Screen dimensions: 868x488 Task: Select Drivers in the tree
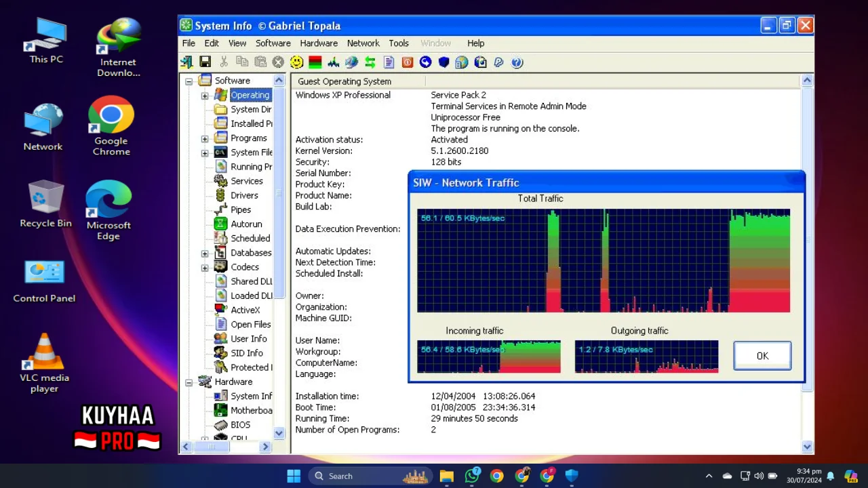click(x=244, y=195)
